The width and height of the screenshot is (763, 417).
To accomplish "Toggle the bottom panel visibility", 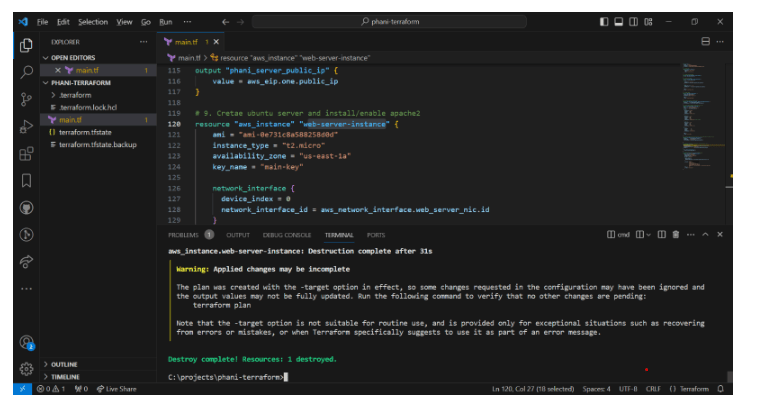I will click(x=618, y=21).
